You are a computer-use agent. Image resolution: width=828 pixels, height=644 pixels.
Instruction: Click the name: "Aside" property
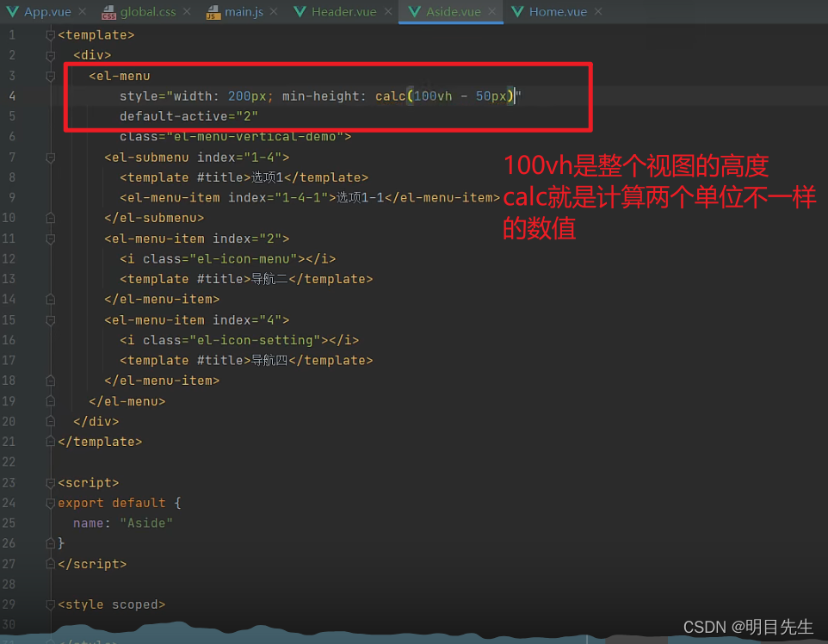[x=123, y=523]
